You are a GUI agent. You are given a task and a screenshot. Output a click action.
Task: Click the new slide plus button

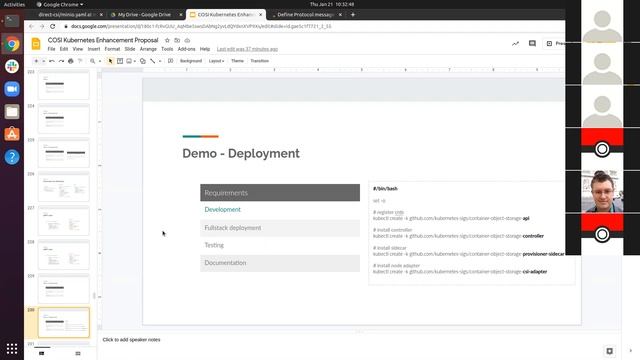(36, 61)
